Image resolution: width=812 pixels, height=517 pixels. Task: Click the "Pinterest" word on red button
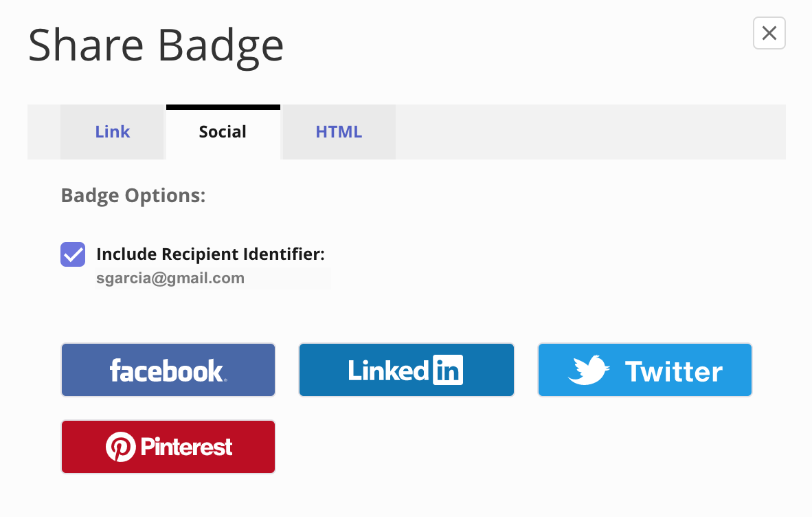coord(186,448)
